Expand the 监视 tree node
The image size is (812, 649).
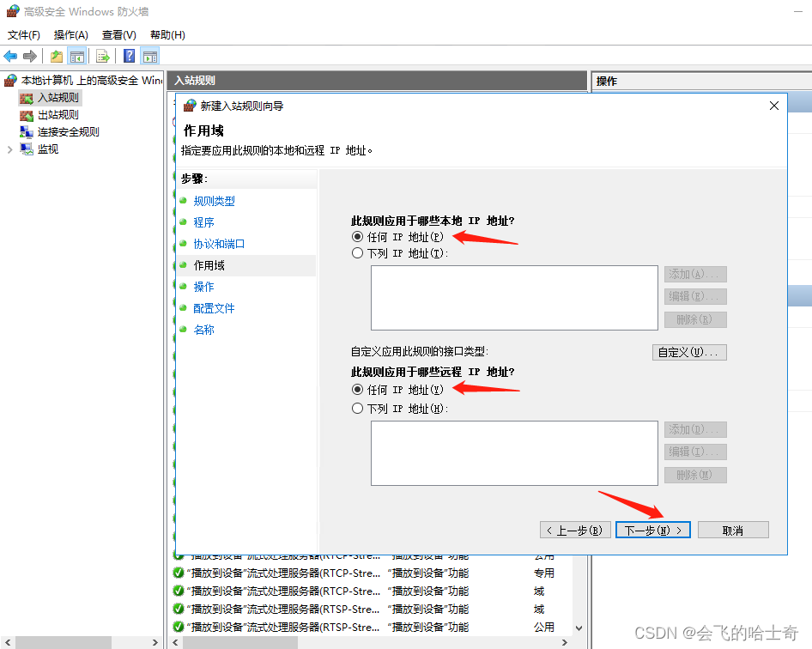point(9,148)
